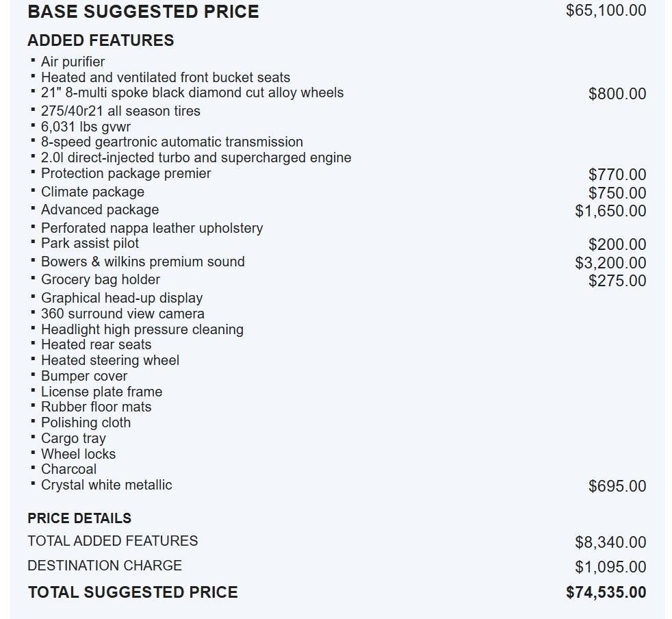Click the Advanced package $1,650.00 price
Viewport: 672px width, 619px height.
coord(610,211)
